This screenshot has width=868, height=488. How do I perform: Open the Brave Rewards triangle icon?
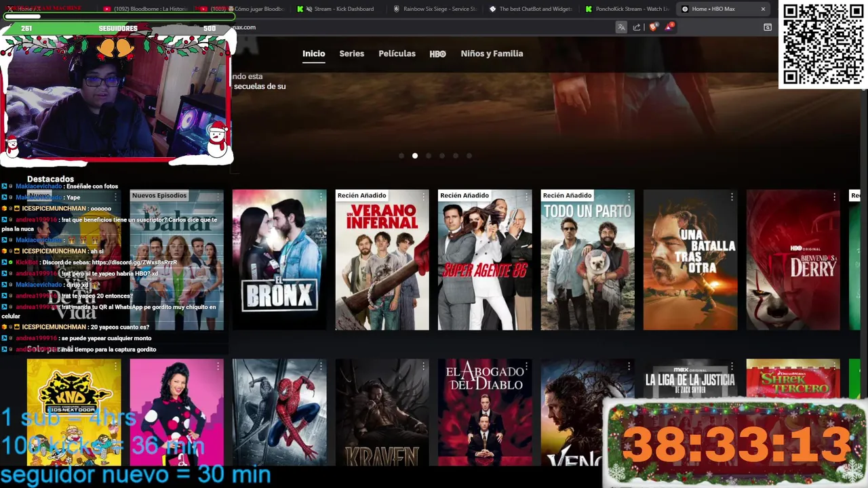669,26
